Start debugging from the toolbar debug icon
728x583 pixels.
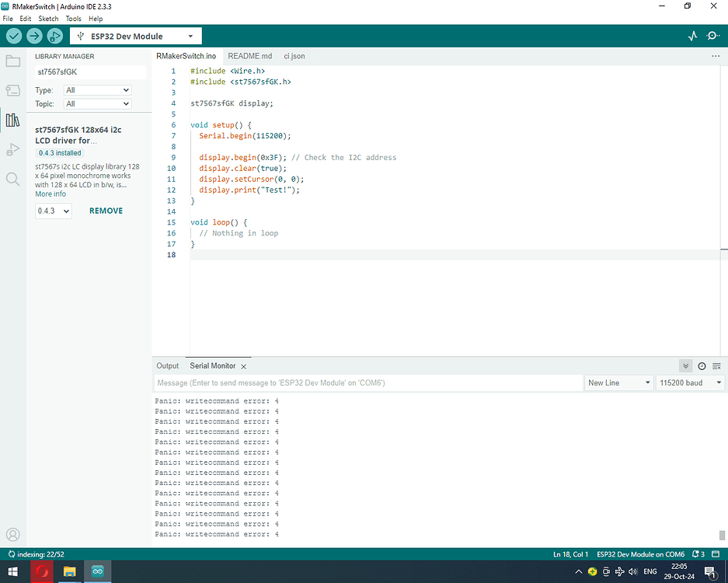54,36
